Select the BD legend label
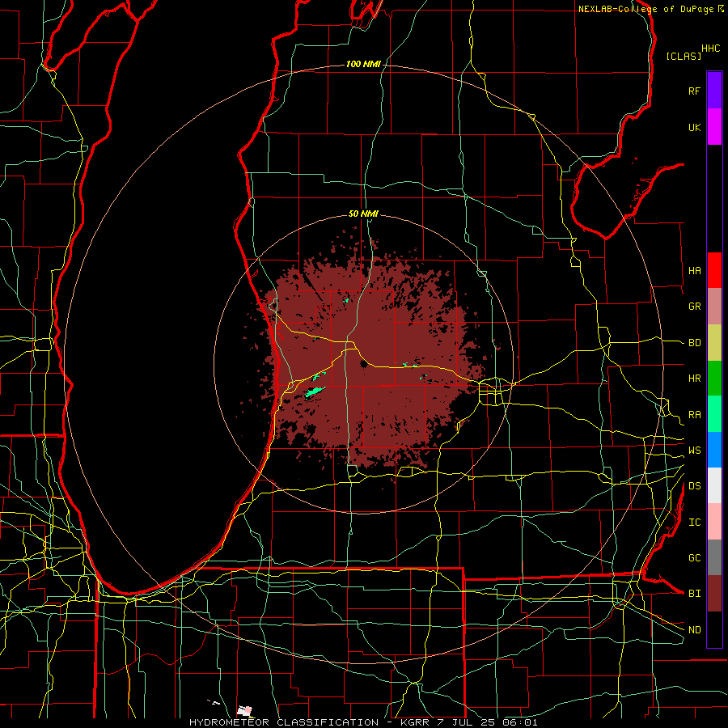Image resolution: width=728 pixels, height=728 pixels. (x=694, y=343)
